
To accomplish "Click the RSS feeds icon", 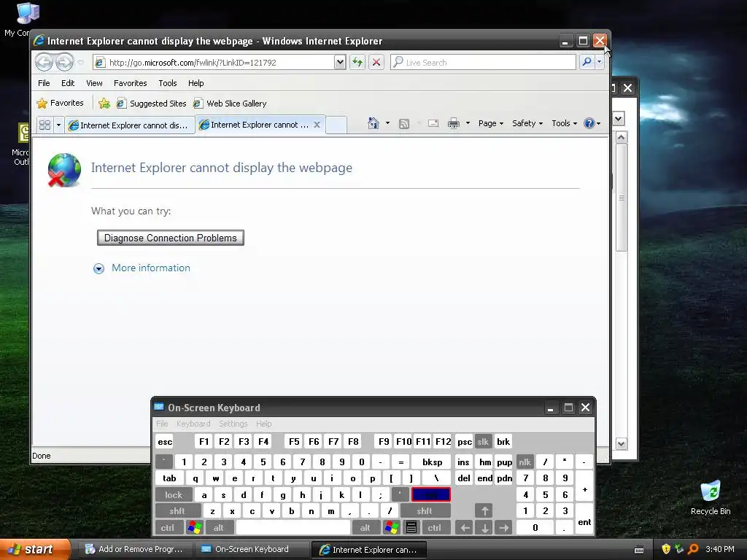I will click(404, 124).
